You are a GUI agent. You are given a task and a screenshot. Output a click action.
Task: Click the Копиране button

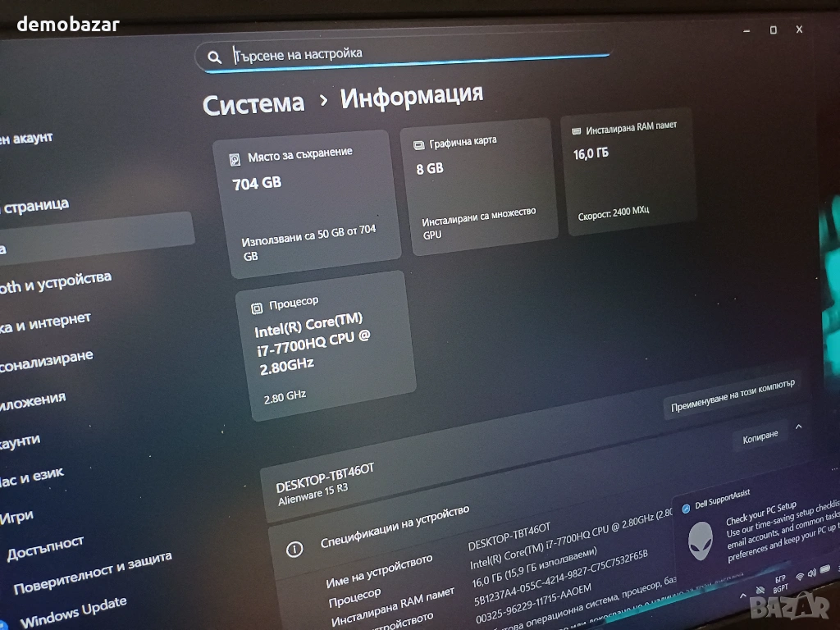point(760,436)
